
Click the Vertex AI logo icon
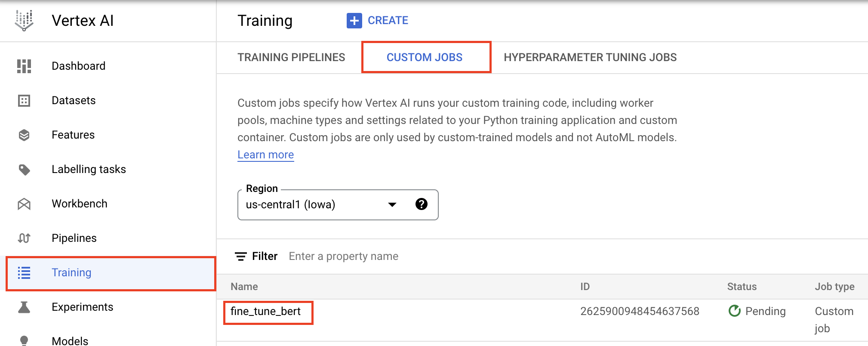[24, 21]
